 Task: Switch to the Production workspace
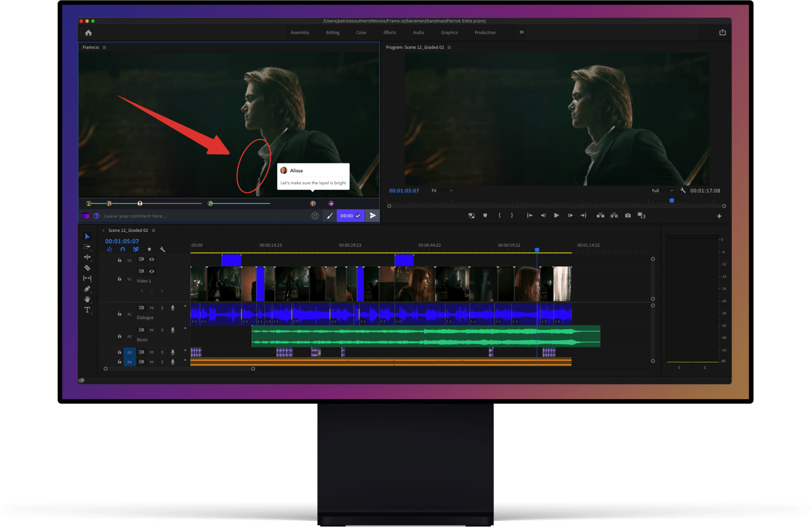(x=485, y=33)
